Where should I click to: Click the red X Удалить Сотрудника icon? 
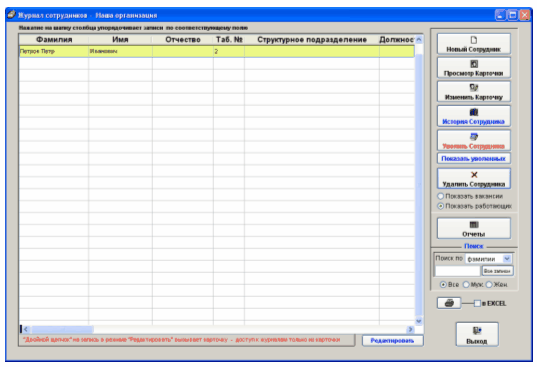[x=474, y=175]
